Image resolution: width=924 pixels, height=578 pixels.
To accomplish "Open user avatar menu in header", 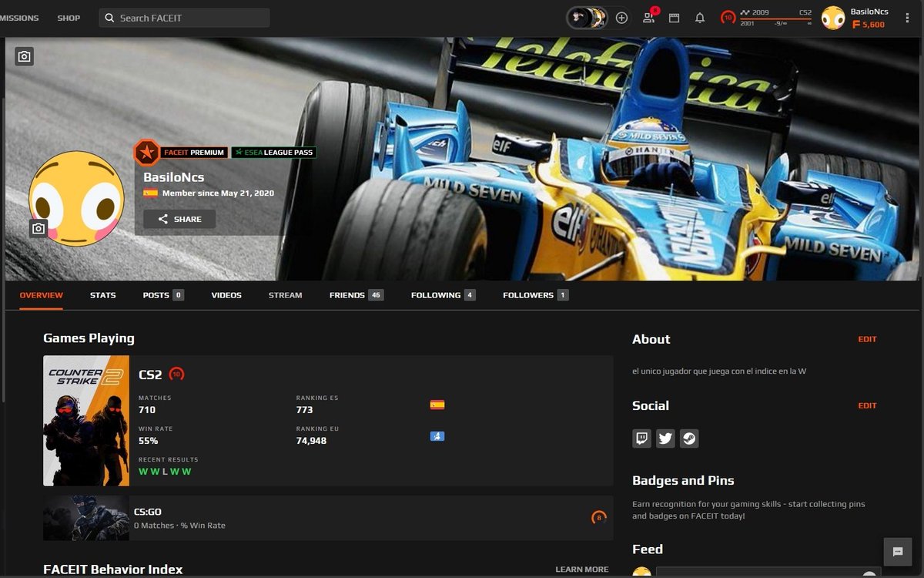I will 833,18.
